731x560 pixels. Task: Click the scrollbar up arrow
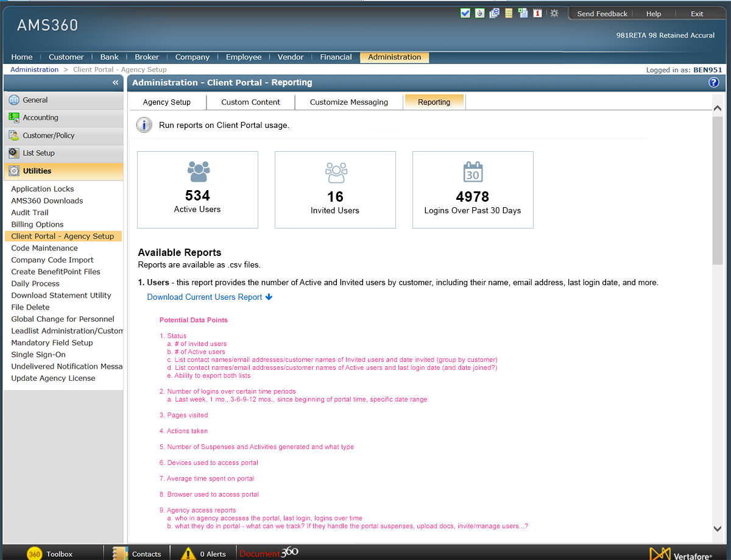coord(718,108)
